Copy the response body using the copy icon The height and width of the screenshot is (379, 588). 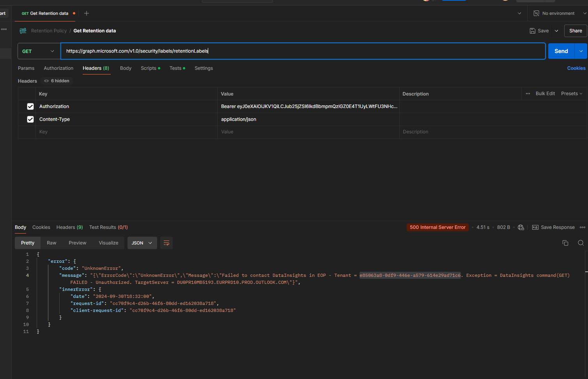(x=565, y=243)
